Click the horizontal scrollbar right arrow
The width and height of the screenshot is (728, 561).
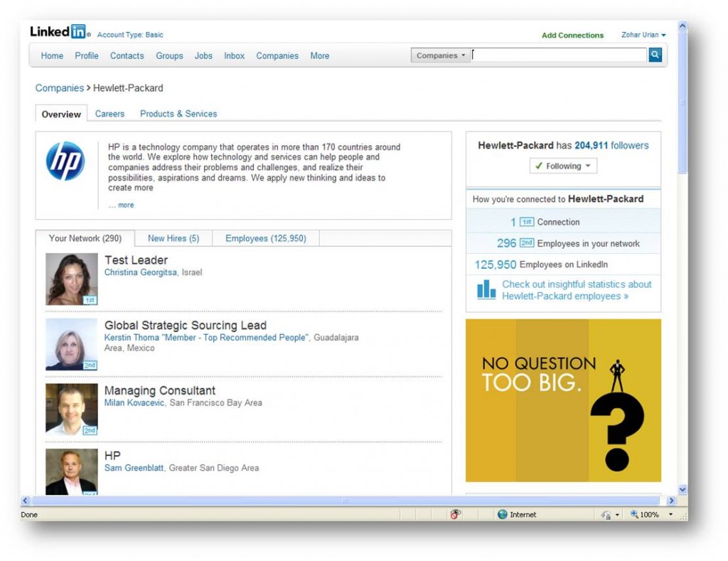tap(671, 500)
